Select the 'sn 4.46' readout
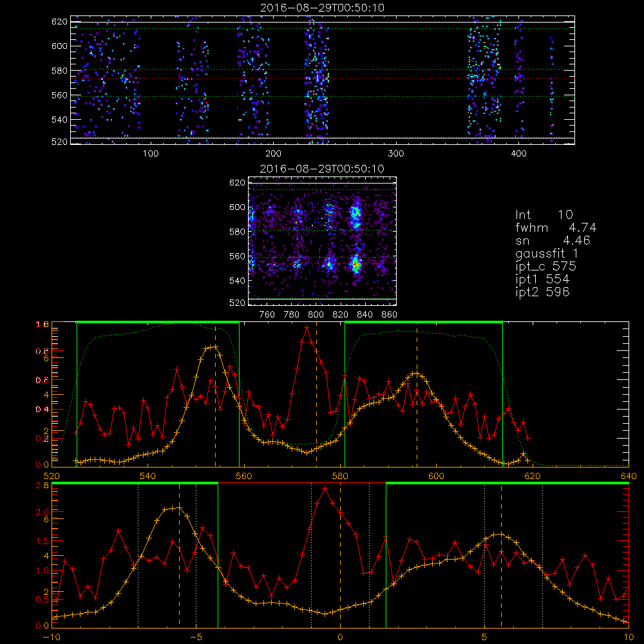The height and width of the screenshot is (644, 644). click(x=553, y=240)
